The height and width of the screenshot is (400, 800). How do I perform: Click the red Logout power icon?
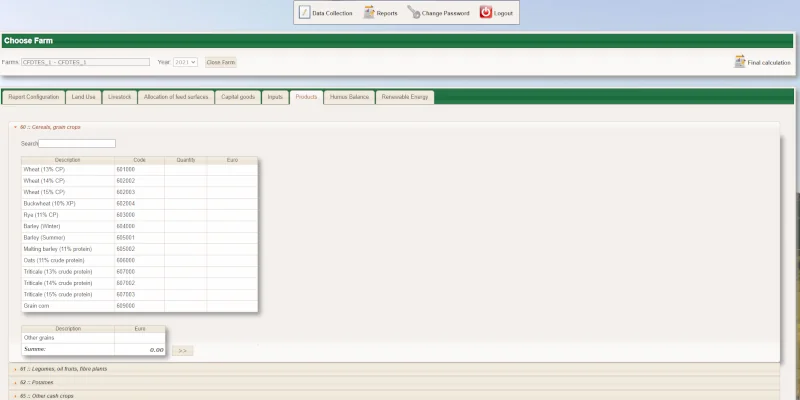(x=486, y=13)
